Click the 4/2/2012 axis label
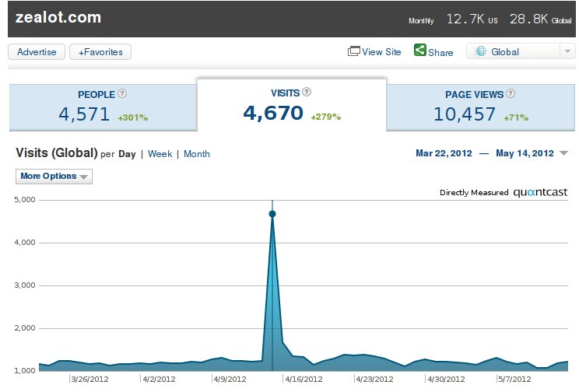Viewport: 579px width, 392px height. (x=159, y=379)
